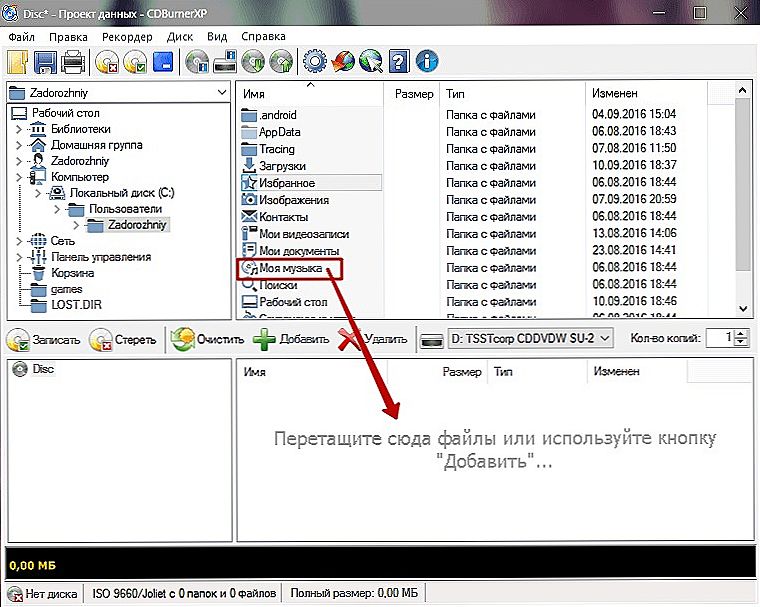
Task: Click the Корзина recycle bin icon in tree
Action: [38, 273]
